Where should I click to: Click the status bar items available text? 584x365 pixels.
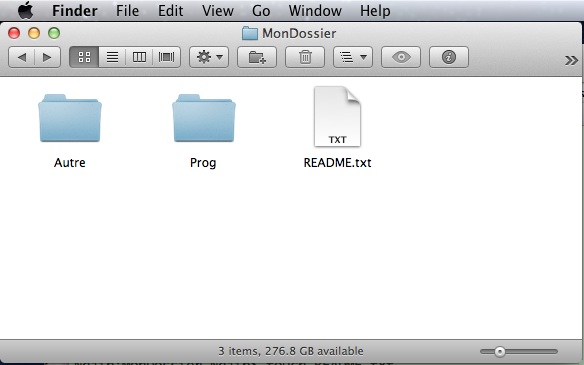pyautogui.click(x=291, y=351)
